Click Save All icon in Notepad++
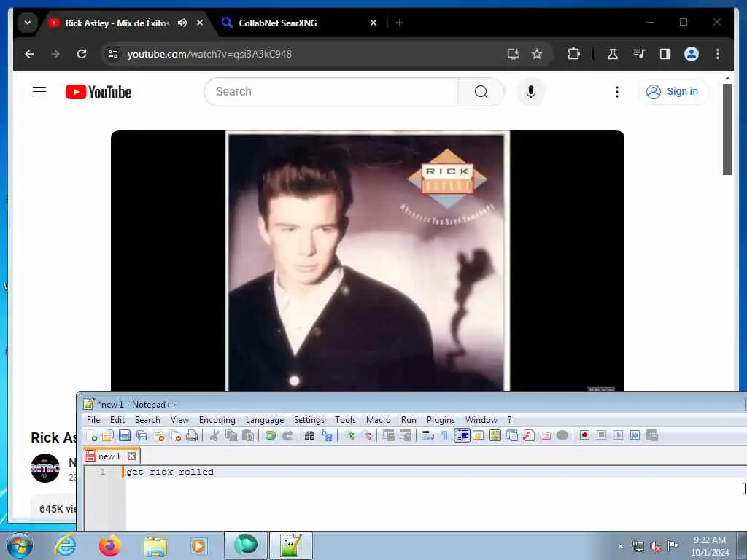Viewport: 747px width, 560px height. [x=142, y=435]
